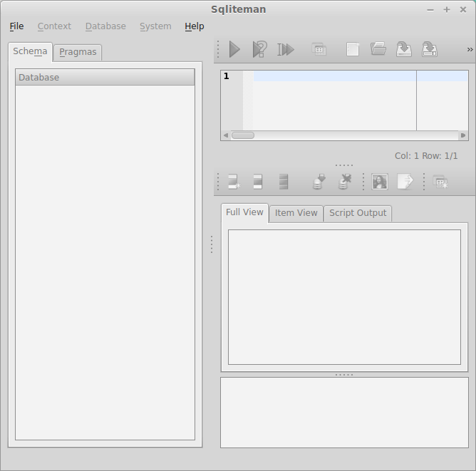This screenshot has height=471, width=476.
Task: Click the Explain query plan icon
Action: point(260,49)
